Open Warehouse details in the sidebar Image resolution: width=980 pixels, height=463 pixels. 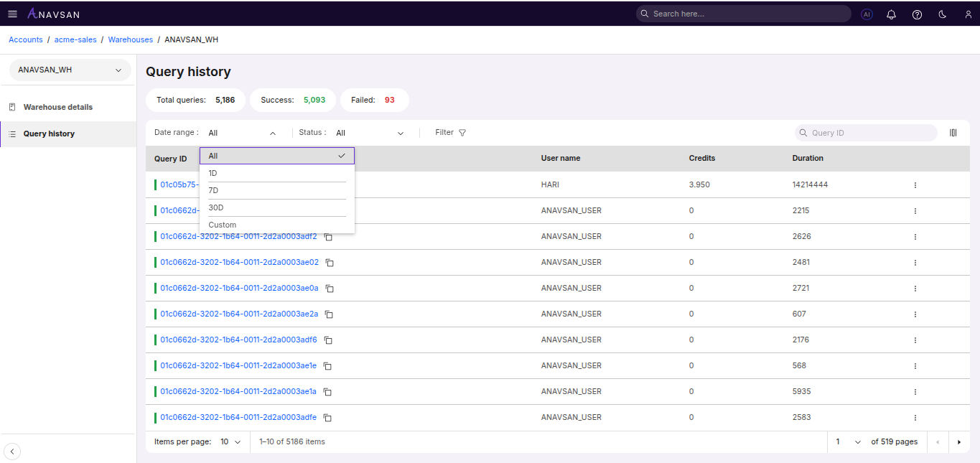[57, 107]
